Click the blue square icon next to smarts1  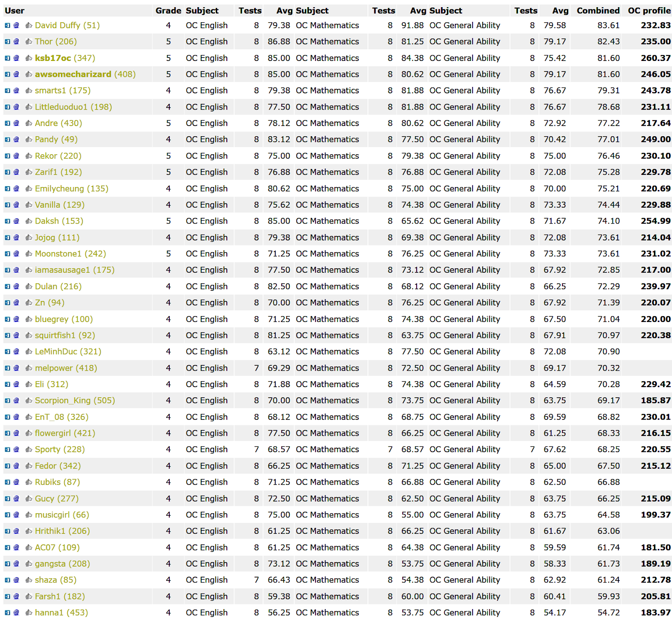click(x=8, y=90)
